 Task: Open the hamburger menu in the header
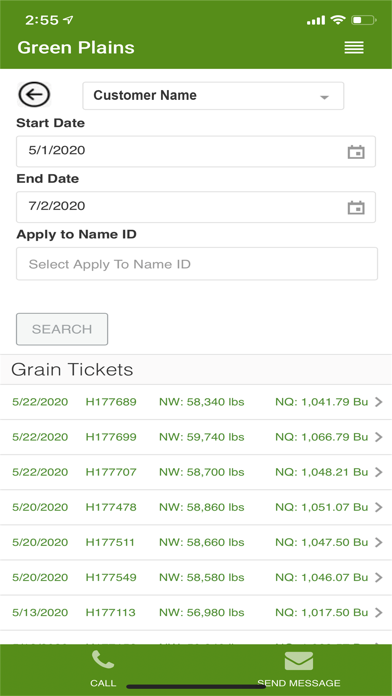[x=354, y=47]
